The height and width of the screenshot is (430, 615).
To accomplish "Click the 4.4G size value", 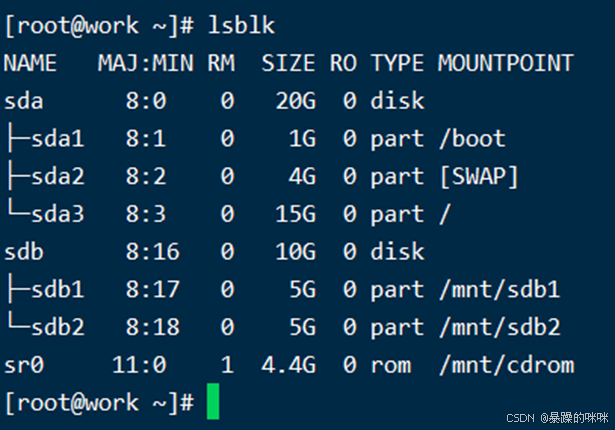I will [288, 365].
